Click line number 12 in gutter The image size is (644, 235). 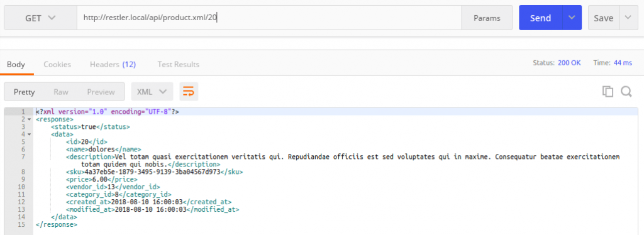tap(22, 202)
